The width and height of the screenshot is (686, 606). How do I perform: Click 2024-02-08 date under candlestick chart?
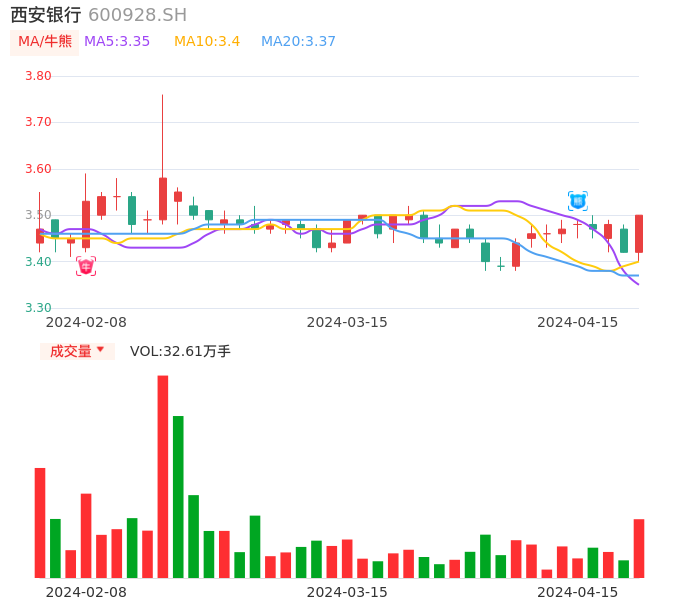pos(86,322)
